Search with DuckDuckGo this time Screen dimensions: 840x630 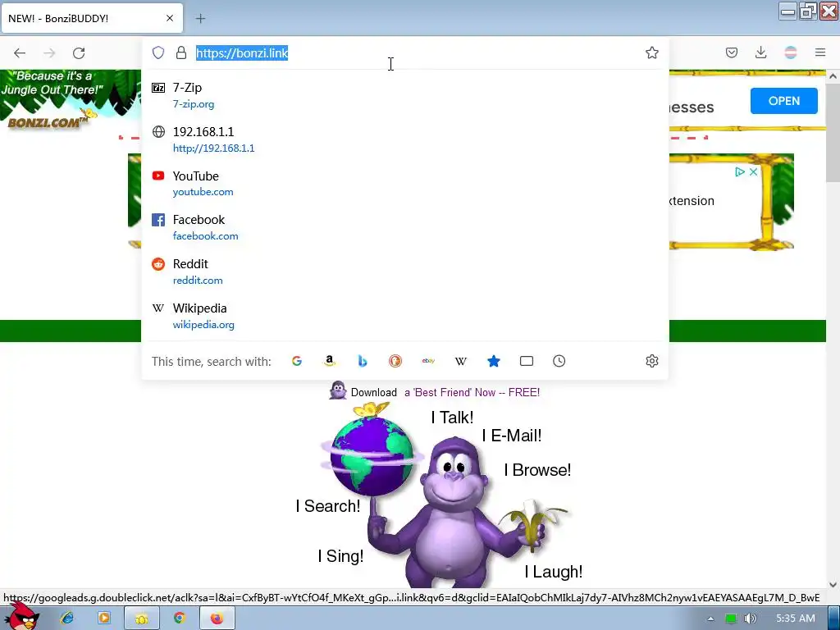[x=395, y=361]
